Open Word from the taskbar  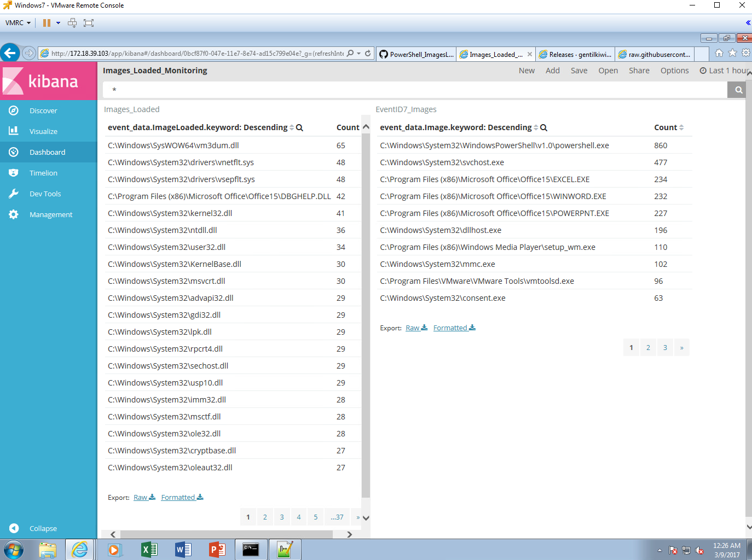click(x=183, y=550)
